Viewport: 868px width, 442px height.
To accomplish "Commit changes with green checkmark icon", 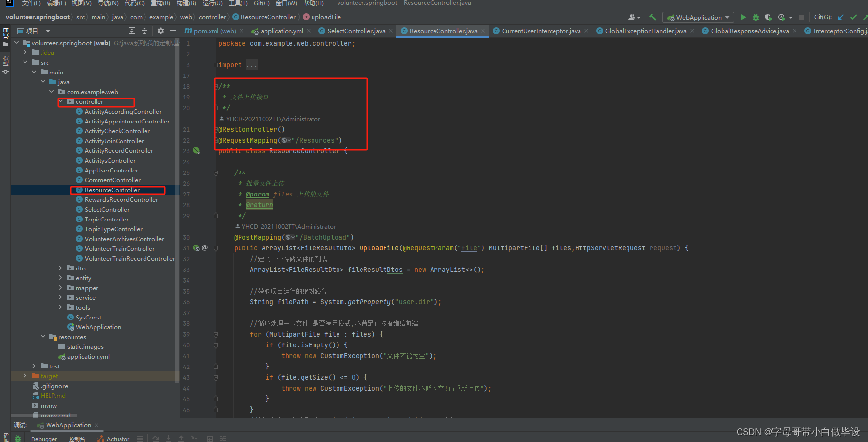I will tap(854, 17).
